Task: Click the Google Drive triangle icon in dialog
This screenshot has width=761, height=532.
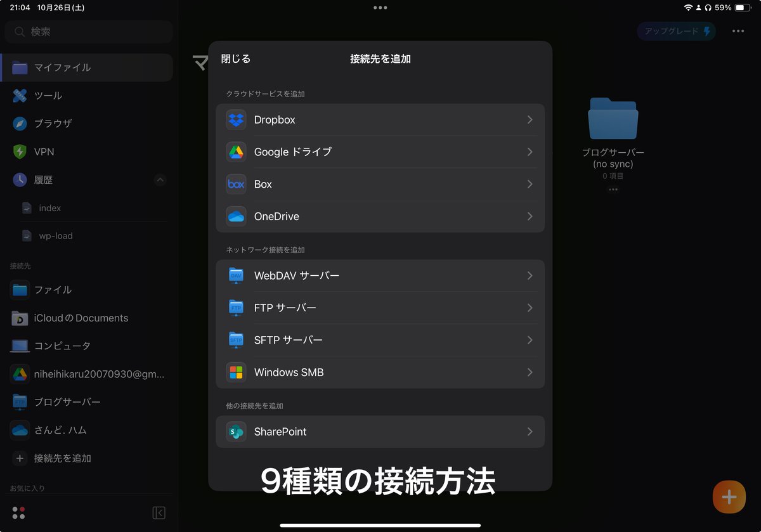Action: pyautogui.click(x=236, y=152)
